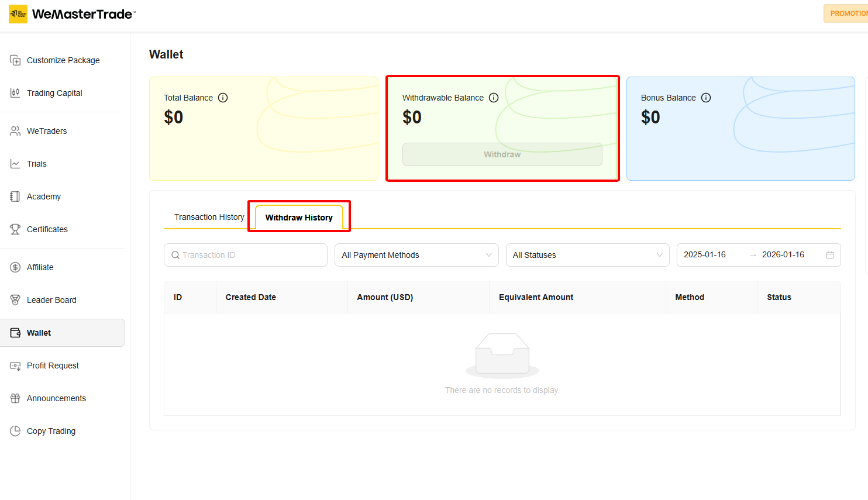Expand the All Statuses dropdown
868x500 pixels.
click(x=587, y=255)
